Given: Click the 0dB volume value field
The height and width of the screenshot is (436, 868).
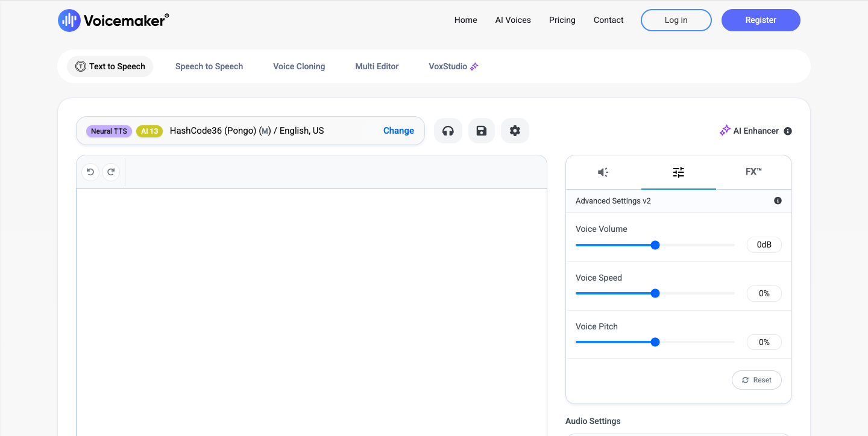Looking at the screenshot, I should (x=764, y=245).
